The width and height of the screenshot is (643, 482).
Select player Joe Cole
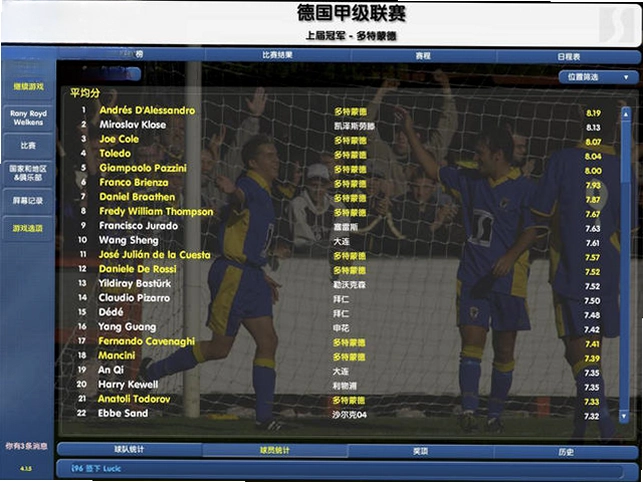point(119,139)
